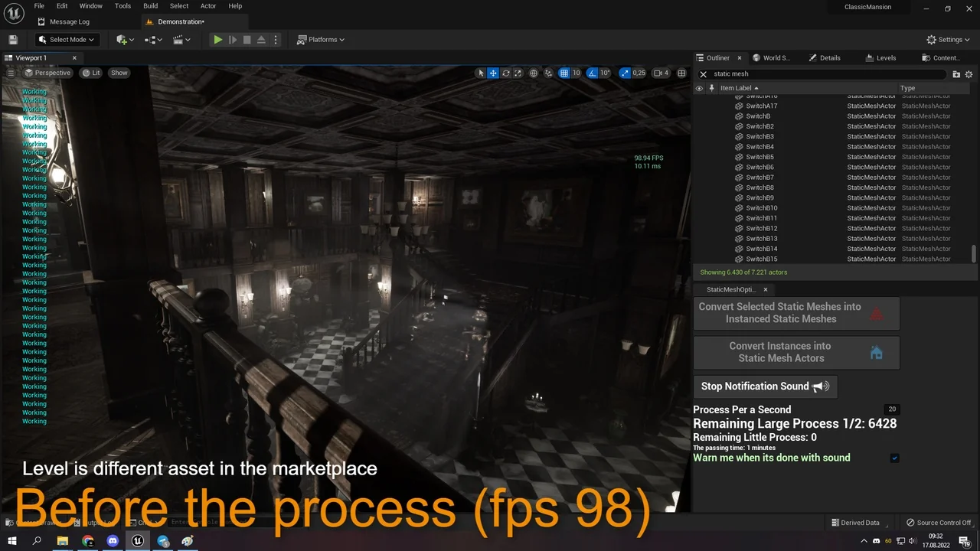Click the Save Current Level icon
Viewport: 980px width, 551px height.
[13, 39]
